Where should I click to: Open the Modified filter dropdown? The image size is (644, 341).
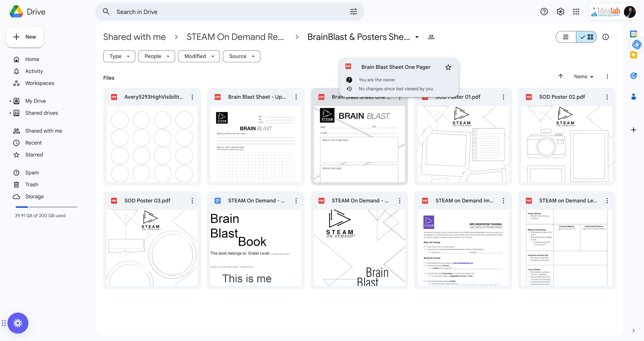[x=199, y=56]
